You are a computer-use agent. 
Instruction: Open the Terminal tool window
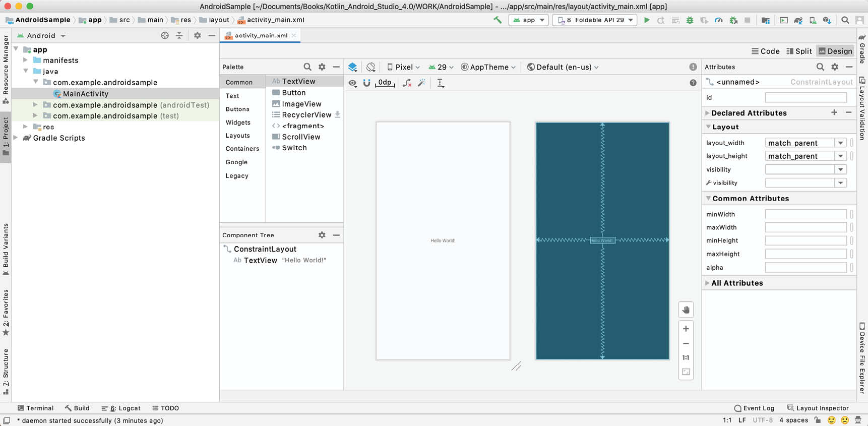point(35,408)
